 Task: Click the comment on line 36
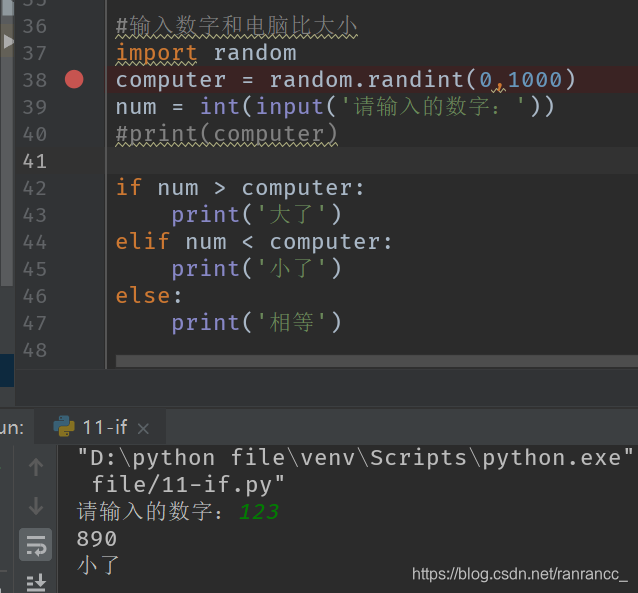pos(236,26)
